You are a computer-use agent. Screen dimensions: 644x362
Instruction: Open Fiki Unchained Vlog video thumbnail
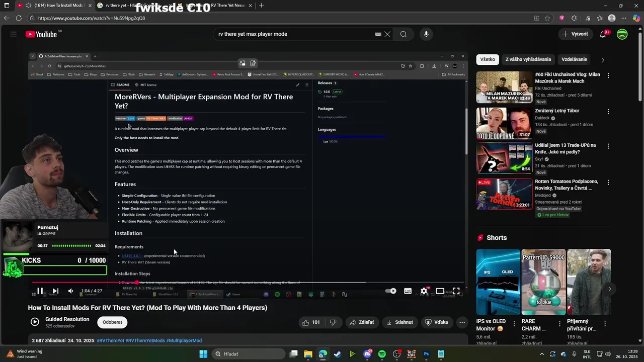click(504, 87)
